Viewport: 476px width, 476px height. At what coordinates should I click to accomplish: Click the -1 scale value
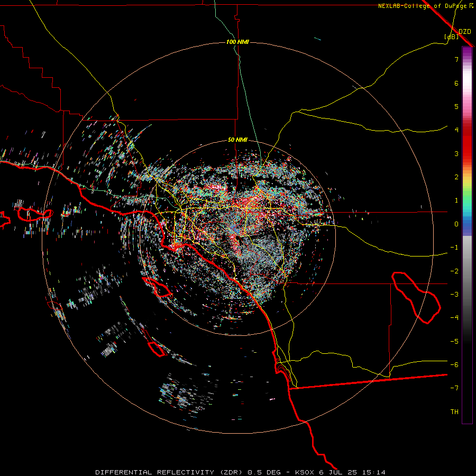454,248
